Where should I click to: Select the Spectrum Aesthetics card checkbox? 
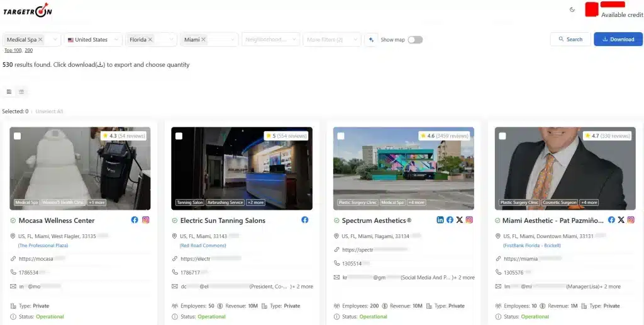340,136
